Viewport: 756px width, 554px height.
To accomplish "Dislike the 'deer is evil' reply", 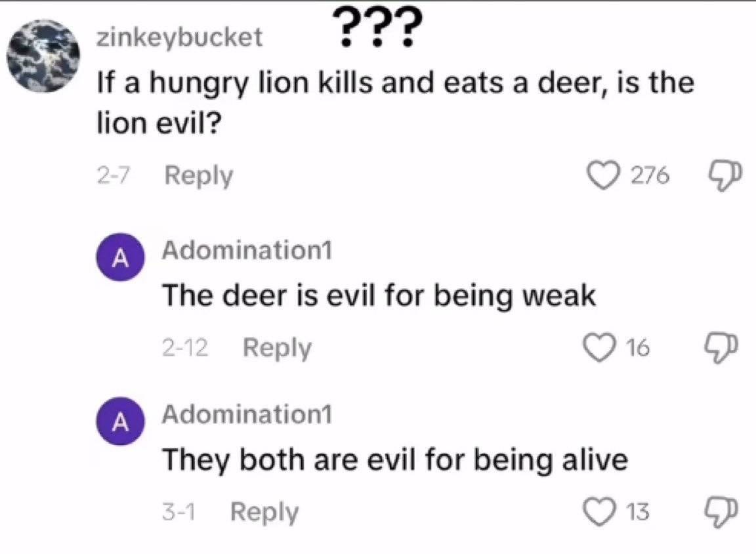I will pos(721,349).
